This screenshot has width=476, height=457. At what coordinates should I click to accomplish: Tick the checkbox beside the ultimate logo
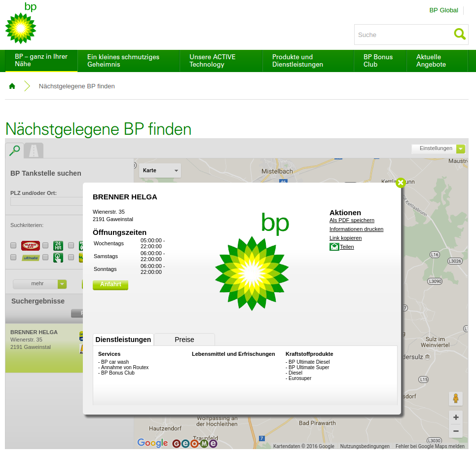13,258
